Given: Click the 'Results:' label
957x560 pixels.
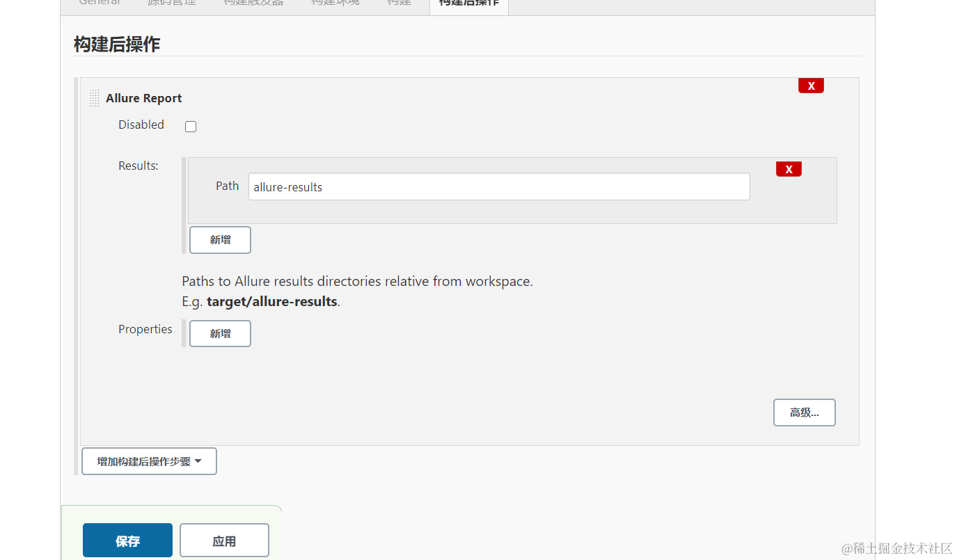Looking at the screenshot, I should (139, 166).
